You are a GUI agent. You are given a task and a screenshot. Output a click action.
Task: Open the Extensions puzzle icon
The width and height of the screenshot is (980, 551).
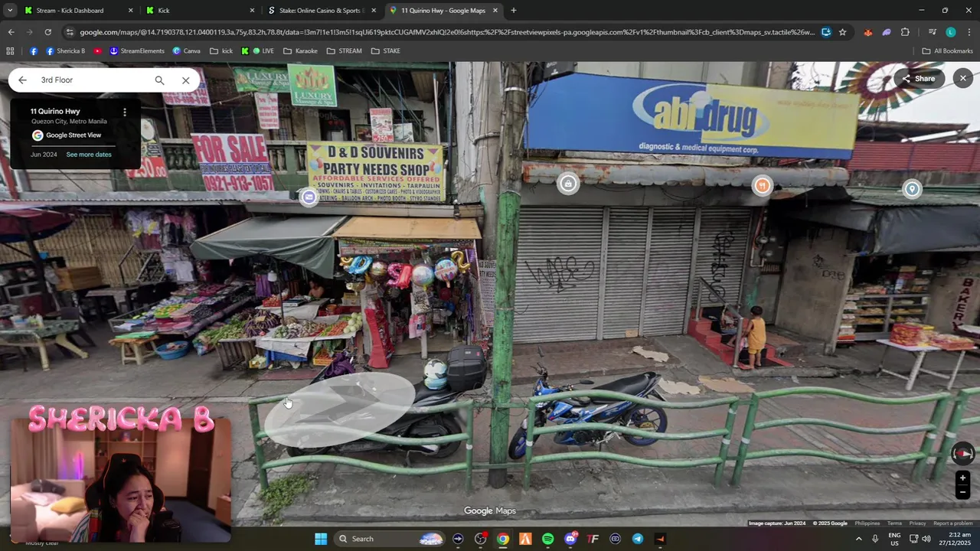905,32
